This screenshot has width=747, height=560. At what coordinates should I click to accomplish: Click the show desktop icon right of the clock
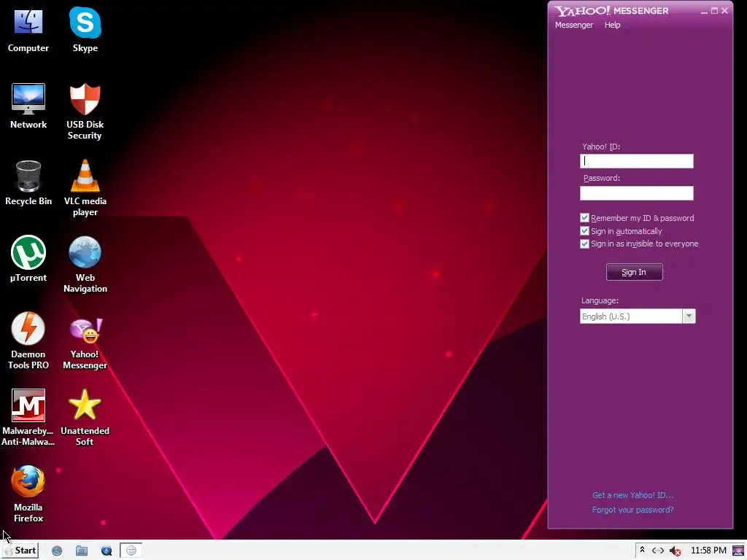tap(738, 551)
